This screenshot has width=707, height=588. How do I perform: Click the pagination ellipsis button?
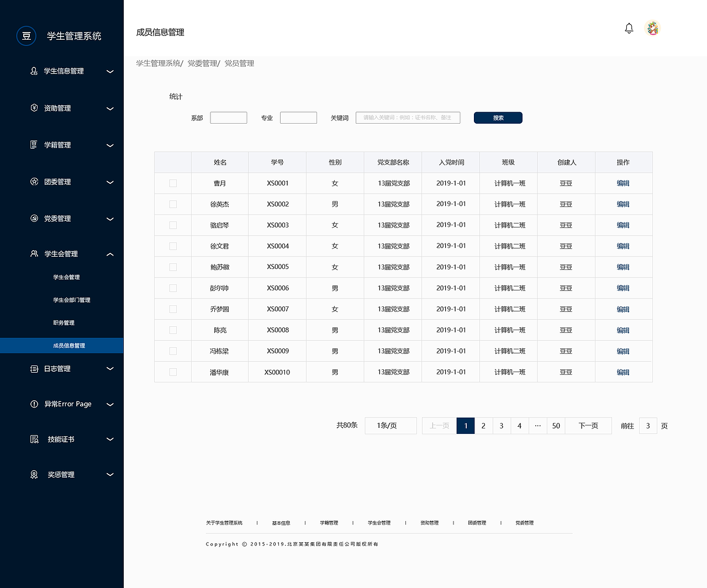[x=538, y=426]
